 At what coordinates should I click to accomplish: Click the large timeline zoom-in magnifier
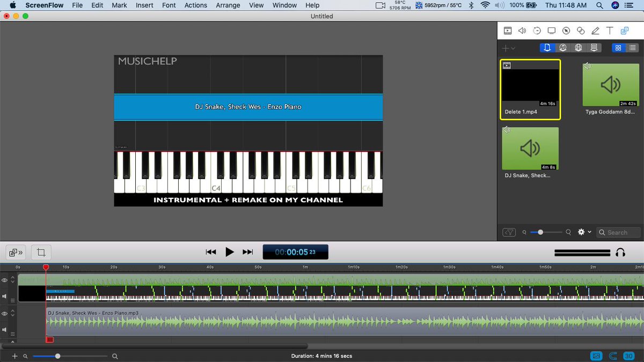pos(115,356)
